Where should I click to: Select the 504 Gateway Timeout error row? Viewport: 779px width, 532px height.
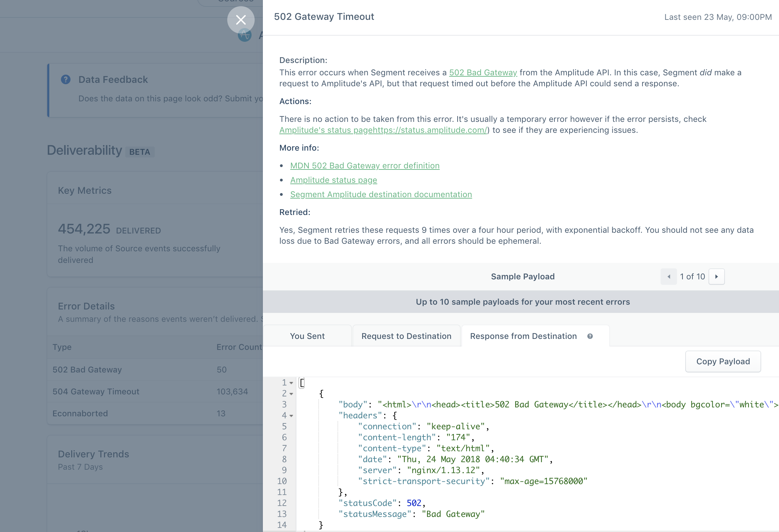point(96,391)
